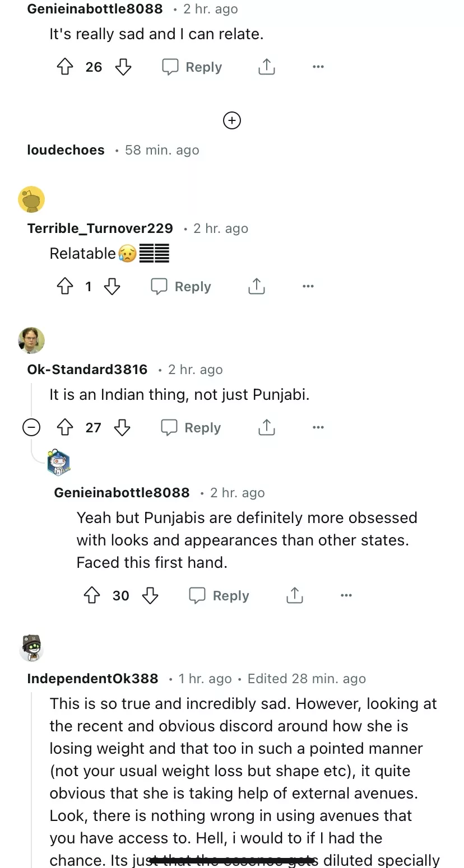Expand the collapsed loudechoes comment
The image size is (464, 868).
click(66, 150)
